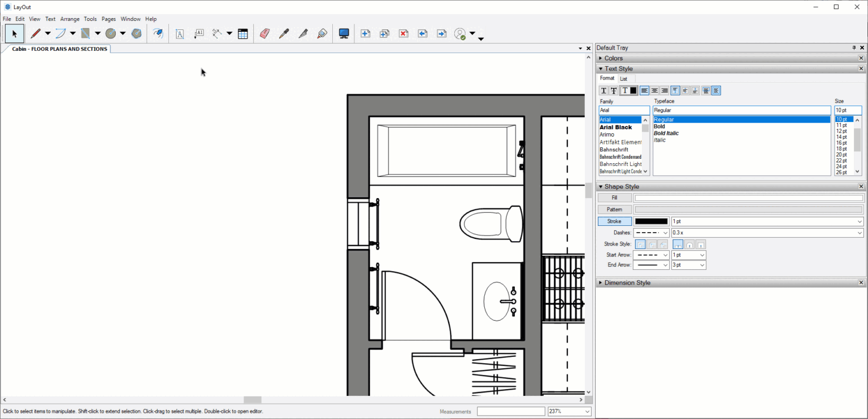
Task: Toggle underline text formatting
Action: [603, 90]
